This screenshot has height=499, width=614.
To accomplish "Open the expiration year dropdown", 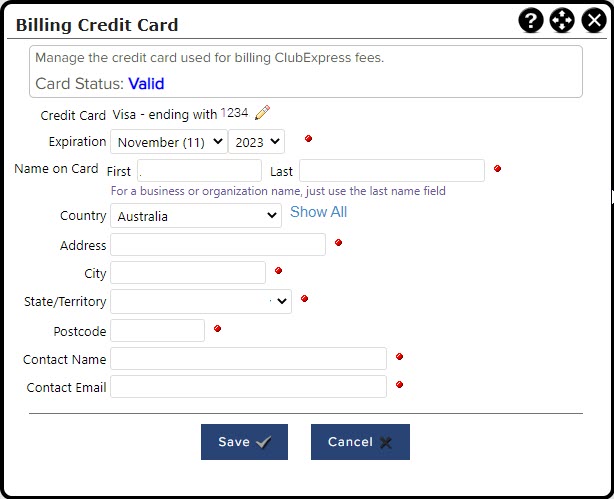I will coord(257,142).
